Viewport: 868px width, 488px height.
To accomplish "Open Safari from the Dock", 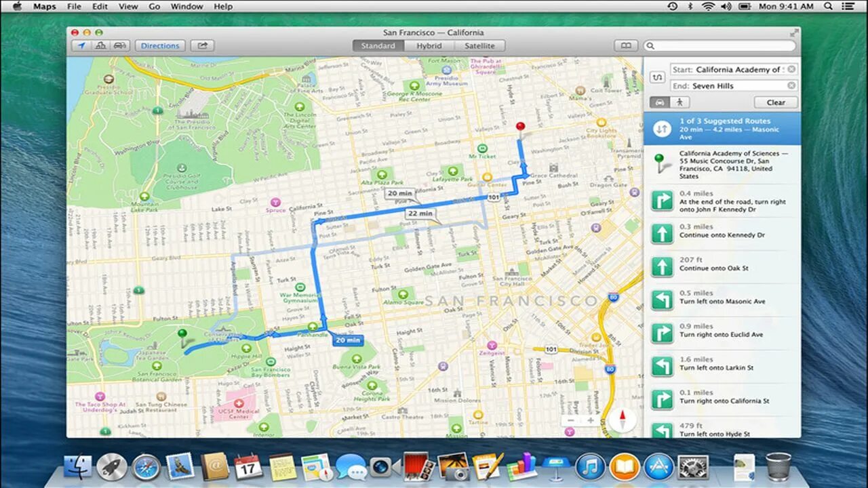I will (x=146, y=467).
